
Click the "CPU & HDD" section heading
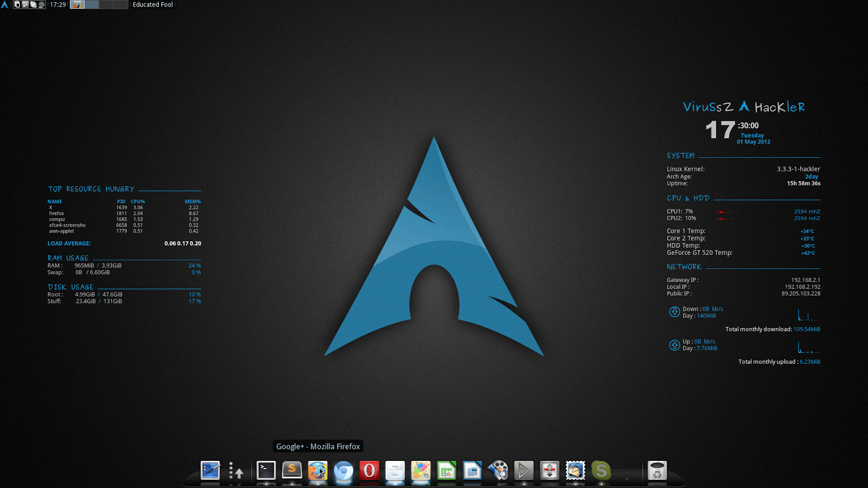(688, 198)
